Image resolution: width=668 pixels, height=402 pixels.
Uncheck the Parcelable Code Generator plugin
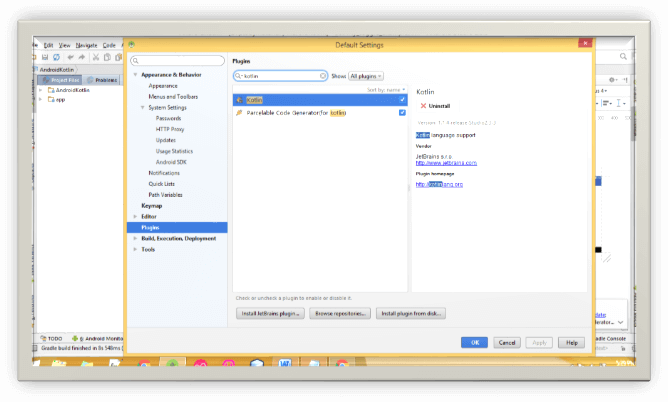pos(402,112)
